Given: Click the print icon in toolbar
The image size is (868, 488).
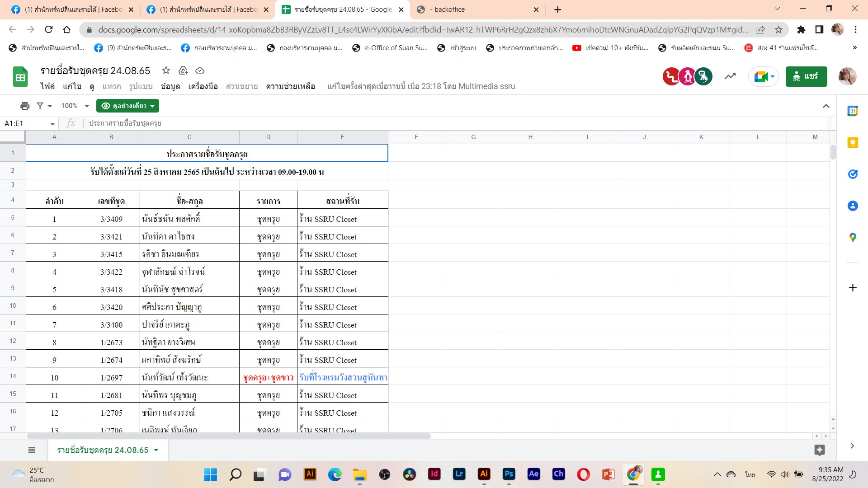Looking at the screenshot, I should tap(25, 106).
